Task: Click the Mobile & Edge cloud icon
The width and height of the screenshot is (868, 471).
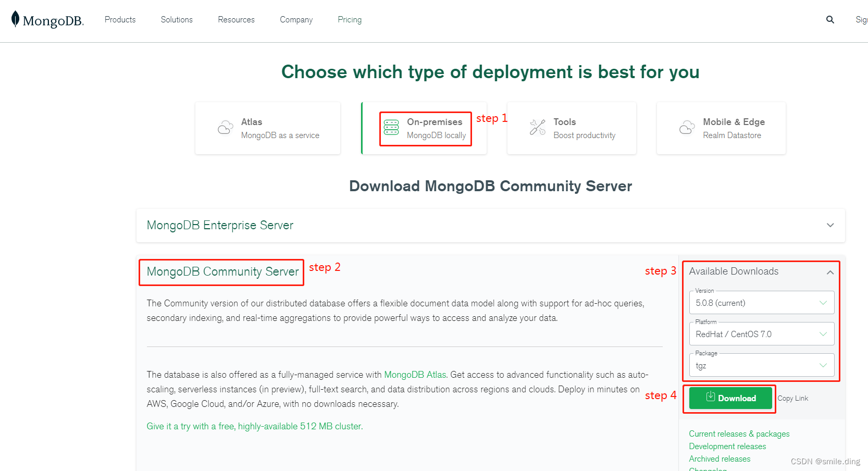Action: pyautogui.click(x=687, y=128)
